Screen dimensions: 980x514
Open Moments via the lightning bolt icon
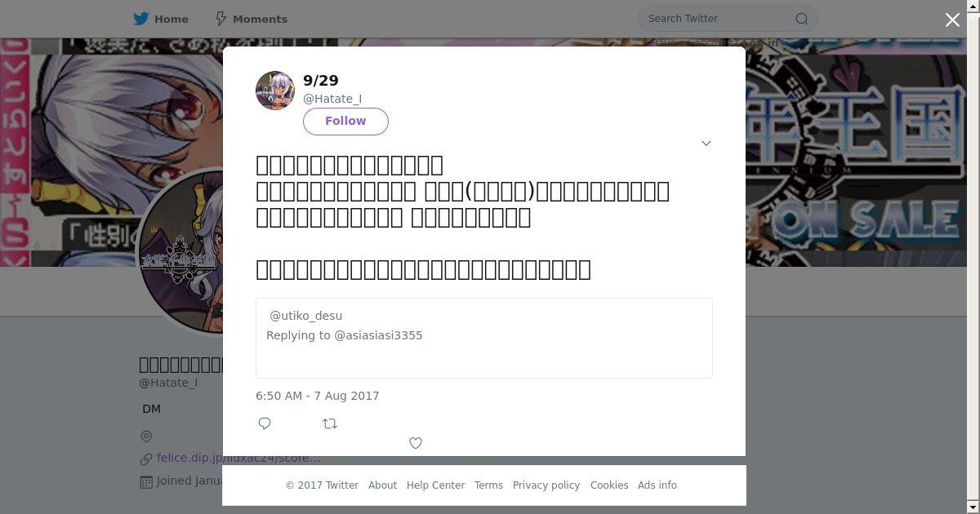pos(220,18)
